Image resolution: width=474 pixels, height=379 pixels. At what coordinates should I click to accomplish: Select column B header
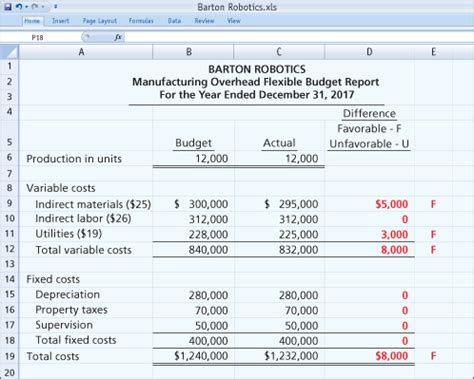(193, 52)
